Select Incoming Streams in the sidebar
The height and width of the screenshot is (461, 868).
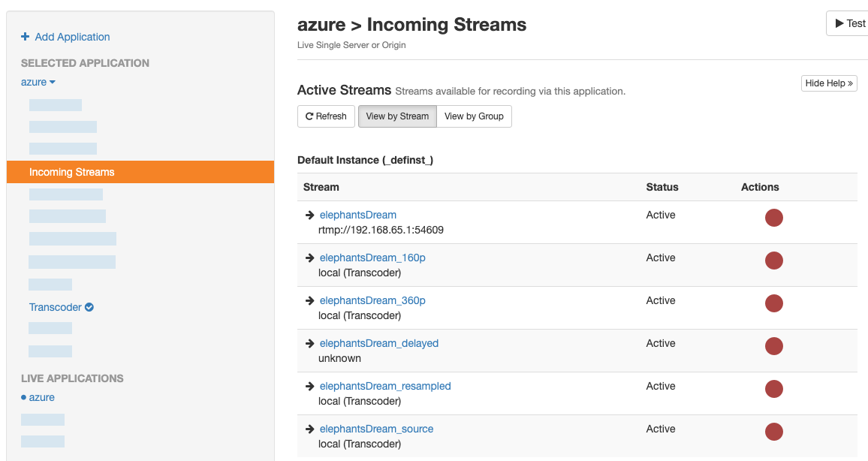72,172
